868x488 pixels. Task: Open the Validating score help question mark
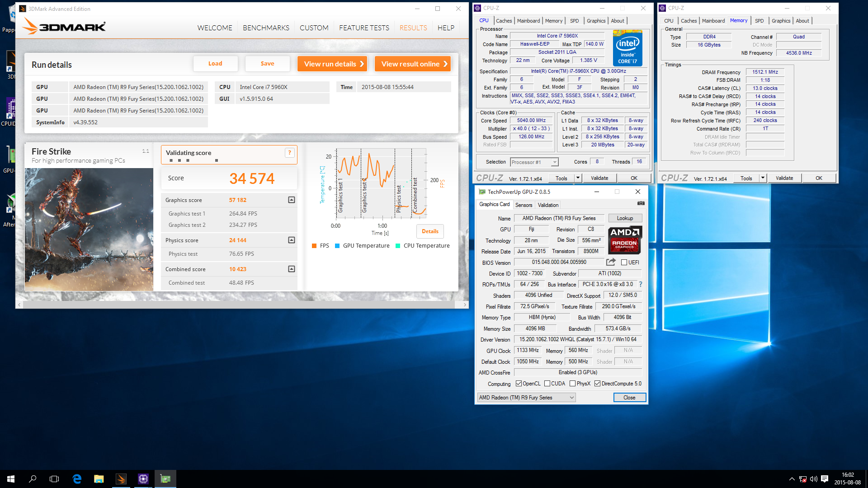click(290, 153)
